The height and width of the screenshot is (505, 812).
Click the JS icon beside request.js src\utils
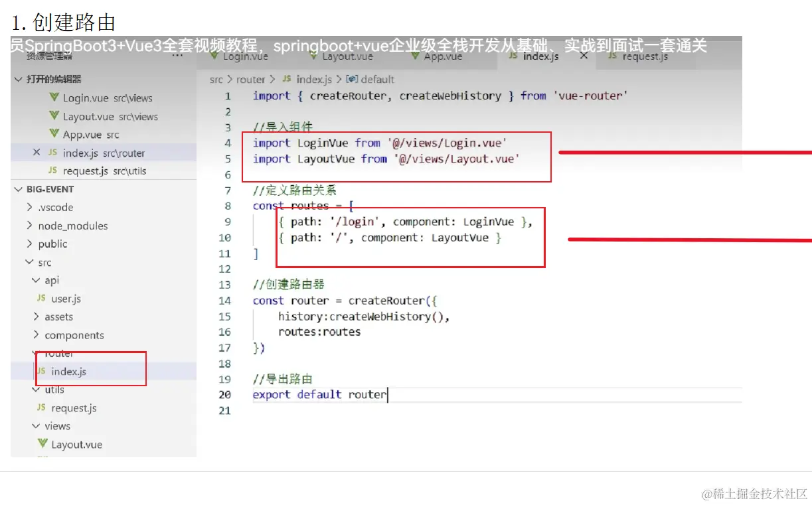[x=52, y=171]
